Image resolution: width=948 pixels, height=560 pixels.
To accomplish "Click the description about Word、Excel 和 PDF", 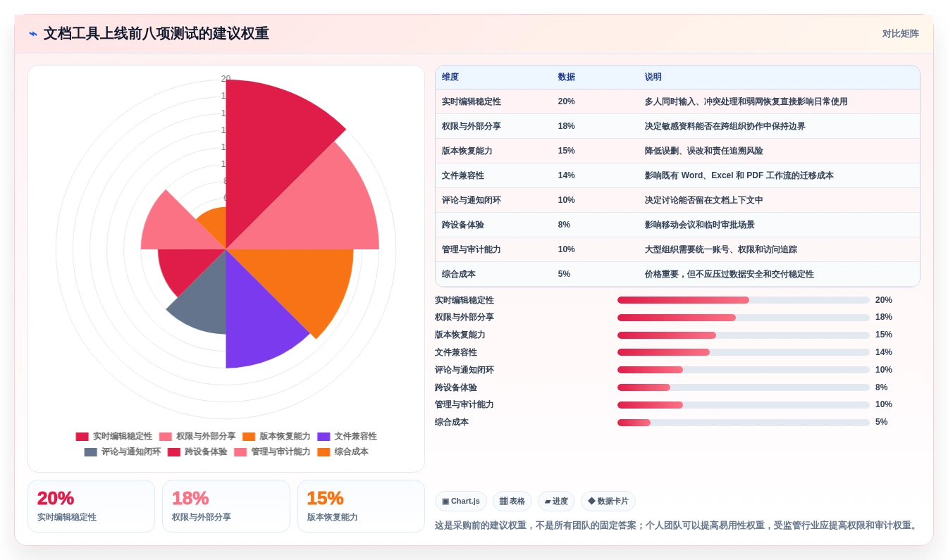I will tap(739, 175).
